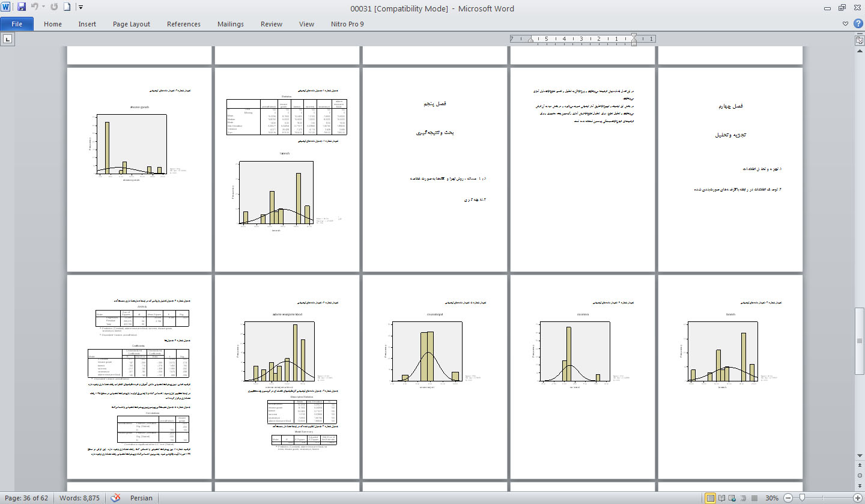Click the zoom out minus button

(788, 498)
